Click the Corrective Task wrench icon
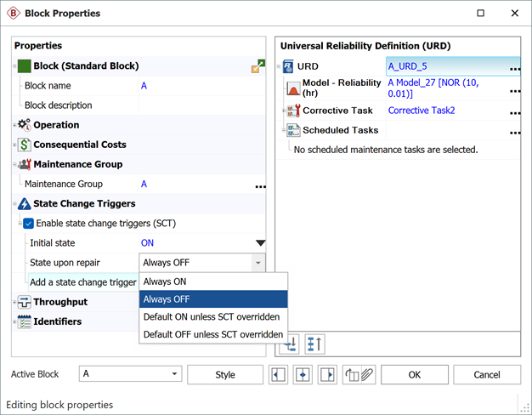 [292, 111]
